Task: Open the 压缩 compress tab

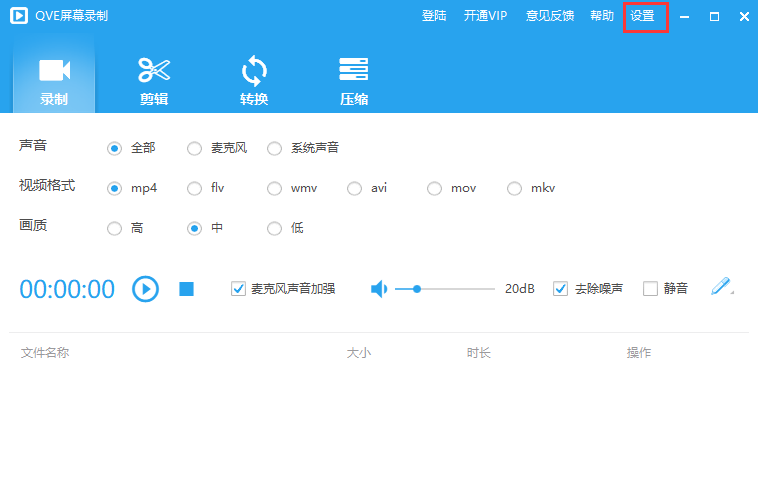Action: point(354,81)
